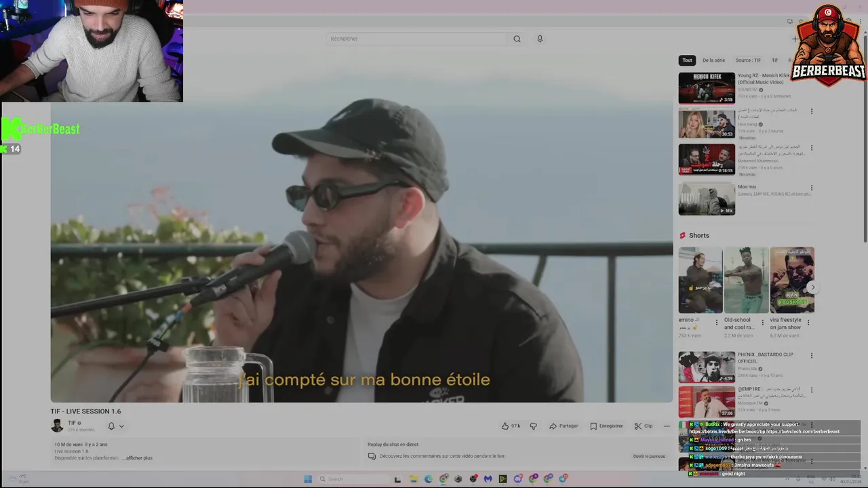Dislike the video
Viewport: 868px width, 488px height.
[533, 426]
